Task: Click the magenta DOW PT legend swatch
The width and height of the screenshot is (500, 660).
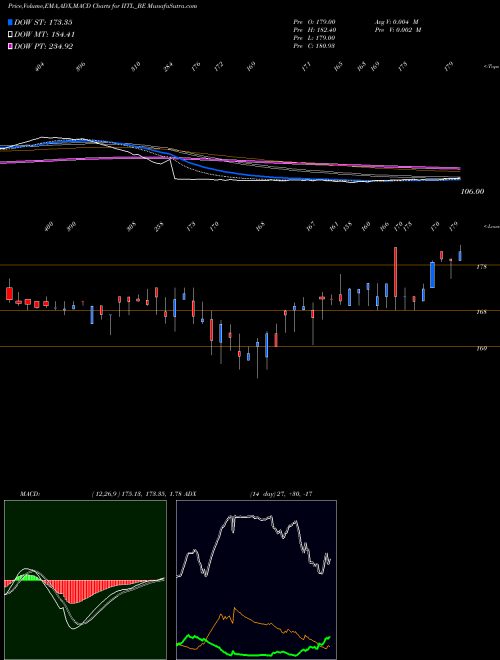Action: [10, 46]
